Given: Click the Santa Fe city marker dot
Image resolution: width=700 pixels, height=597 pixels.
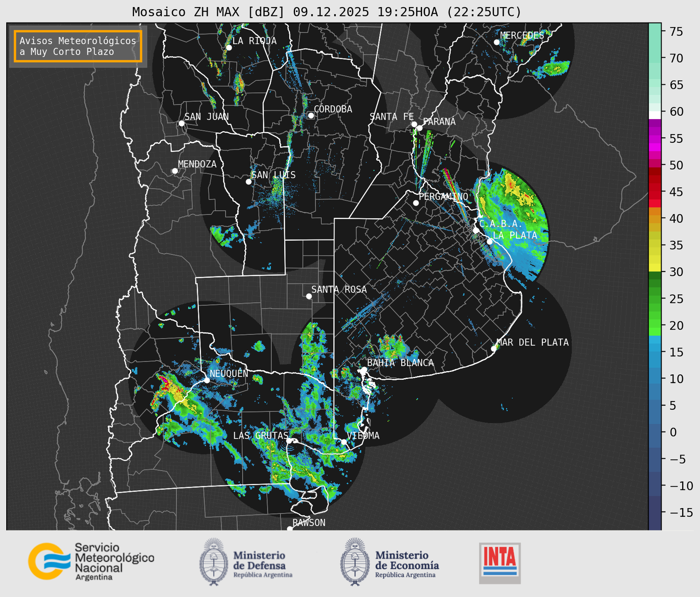Looking at the screenshot, I should tap(414, 124).
